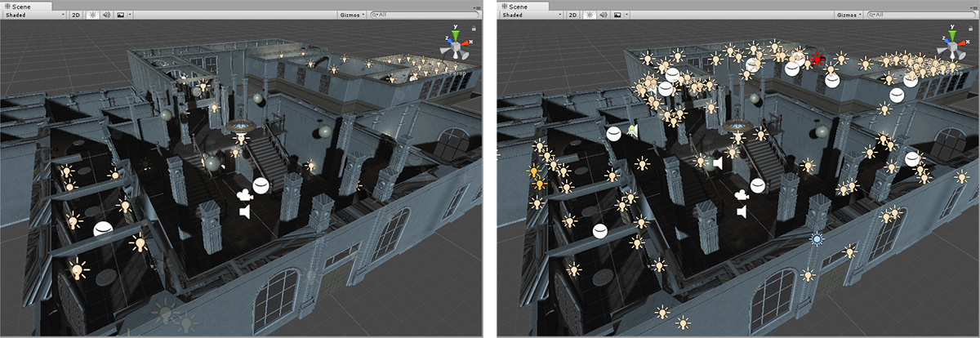Toggle scene lighting sun button in left window
Viewport: 980px width, 338px height.
click(x=92, y=15)
